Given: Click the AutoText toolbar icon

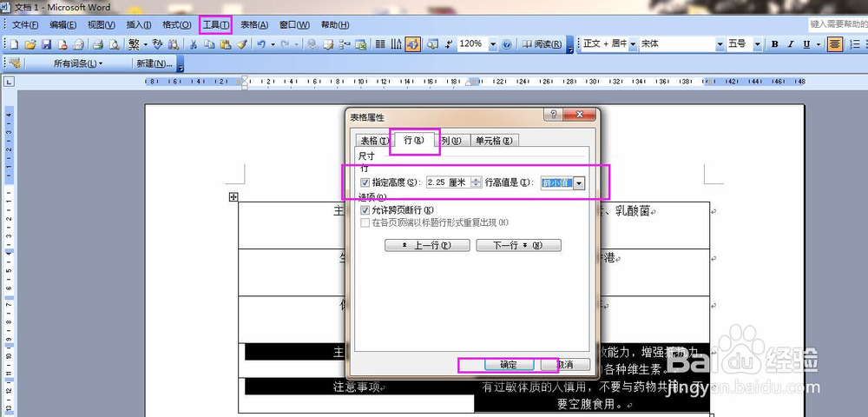Looking at the screenshot, I should [x=15, y=63].
